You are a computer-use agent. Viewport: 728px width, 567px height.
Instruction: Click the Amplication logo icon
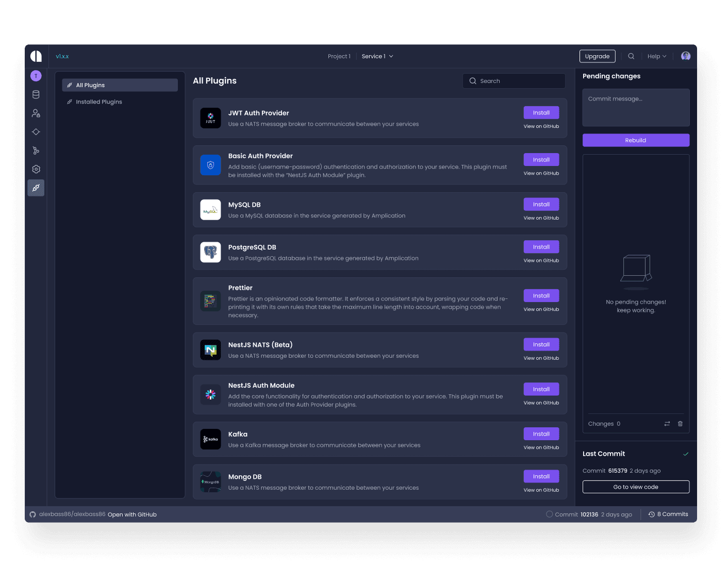click(36, 56)
